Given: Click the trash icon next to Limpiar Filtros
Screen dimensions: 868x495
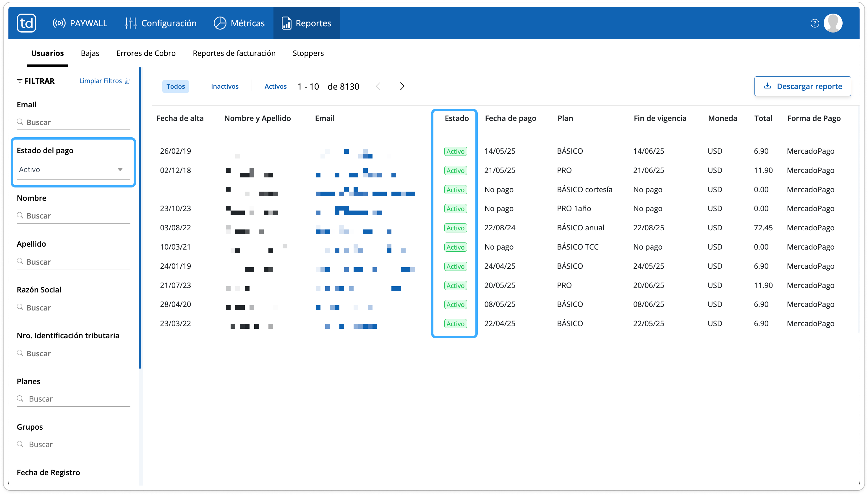Looking at the screenshot, I should 127,80.
